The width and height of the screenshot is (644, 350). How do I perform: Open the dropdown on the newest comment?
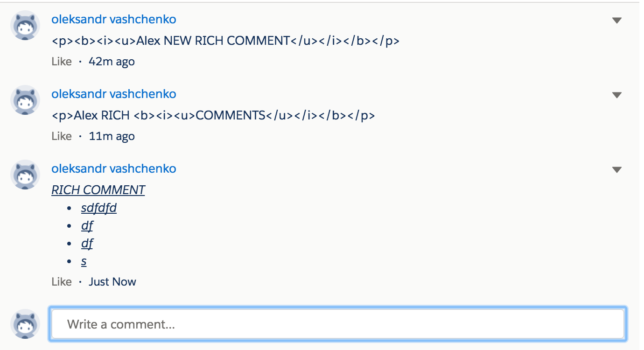pos(617,169)
